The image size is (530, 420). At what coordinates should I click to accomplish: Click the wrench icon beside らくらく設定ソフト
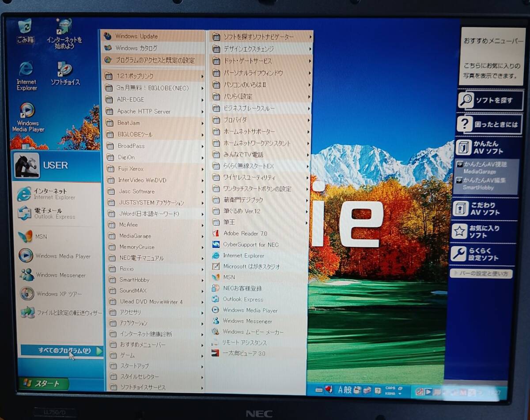point(459,254)
